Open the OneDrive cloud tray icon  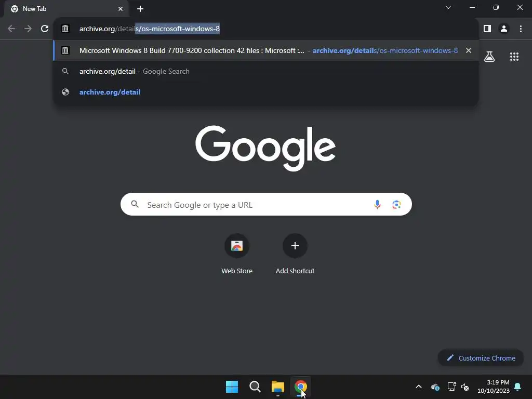pos(435,387)
